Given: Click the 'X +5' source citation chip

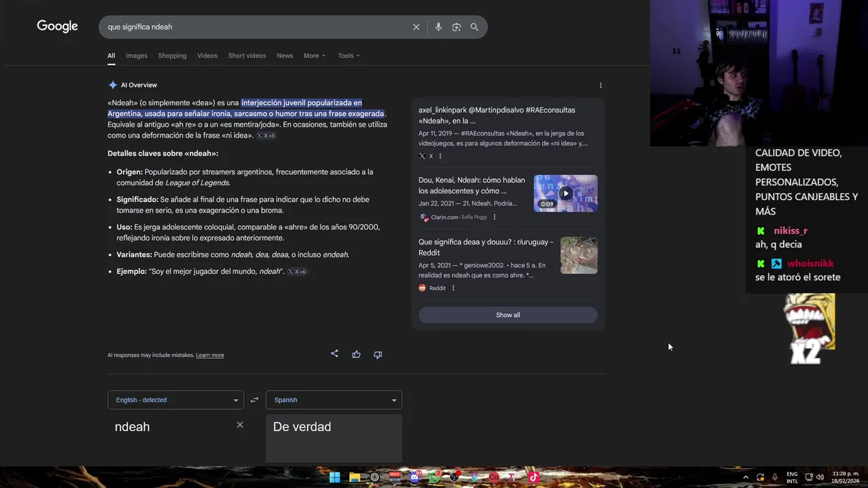Looking at the screenshot, I should point(266,136).
